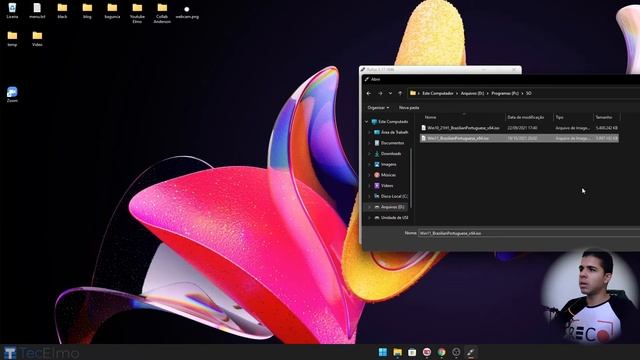The image size is (640, 360).
Task: Open the webcam.png desktop file
Action: pos(187,11)
